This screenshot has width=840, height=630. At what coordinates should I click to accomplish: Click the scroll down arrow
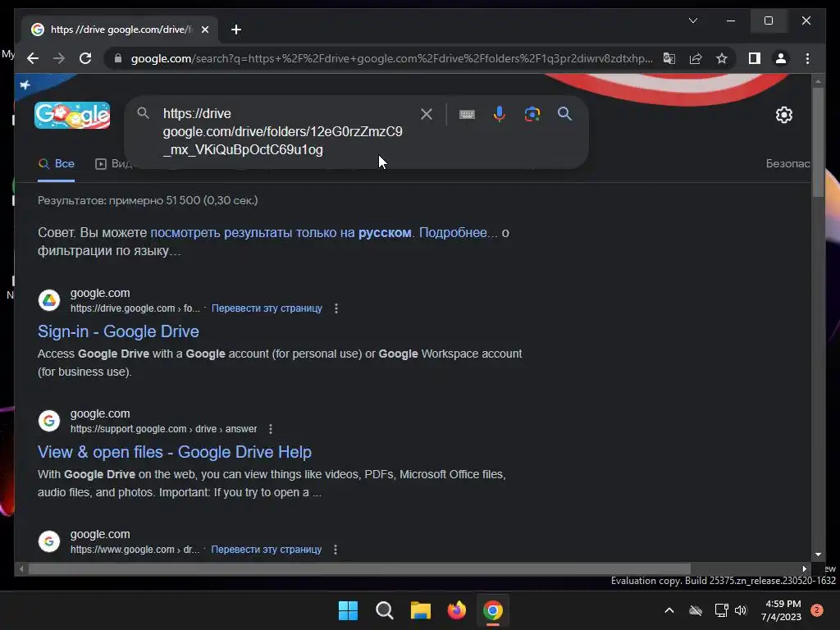[x=818, y=555]
